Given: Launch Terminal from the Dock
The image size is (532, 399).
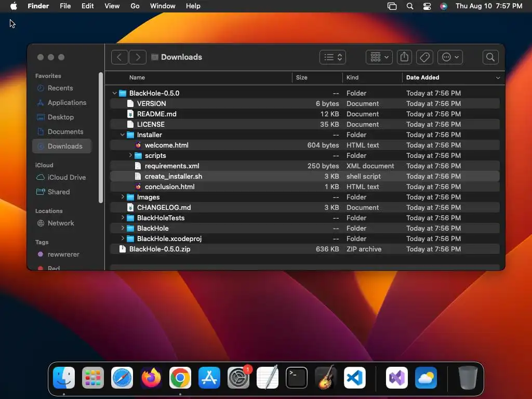Looking at the screenshot, I should 297,378.
